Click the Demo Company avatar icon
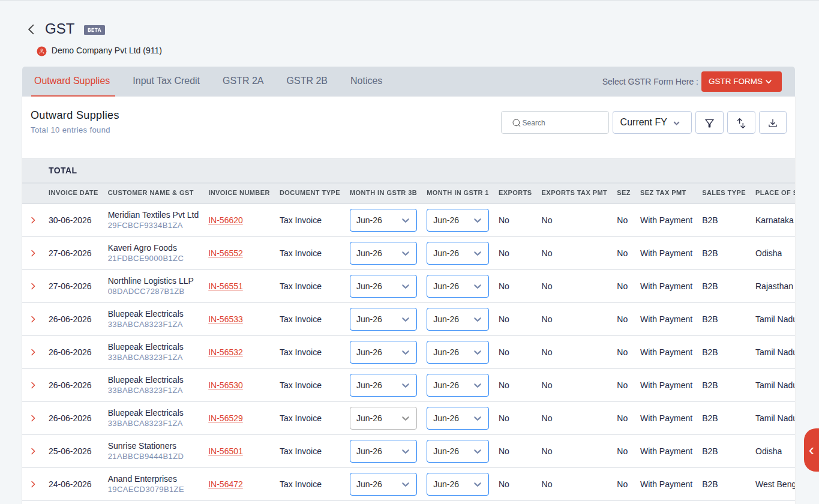This screenshot has height=504, width=819. click(41, 51)
